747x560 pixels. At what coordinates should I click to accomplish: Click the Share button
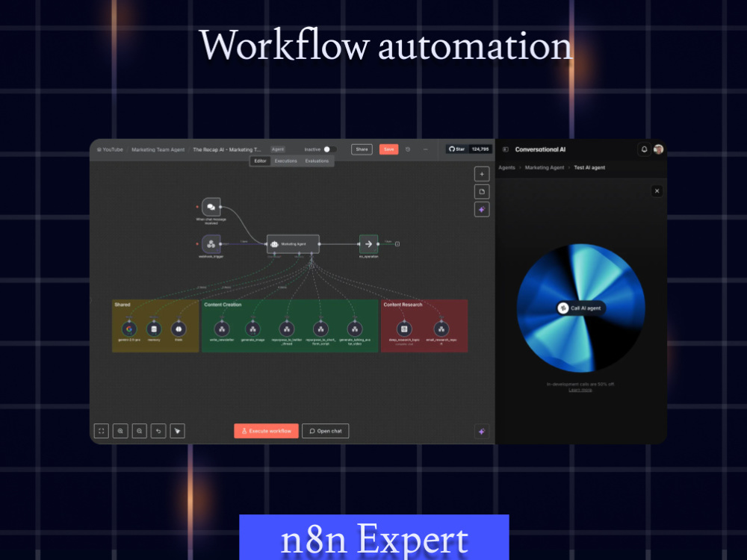(362, 149)
